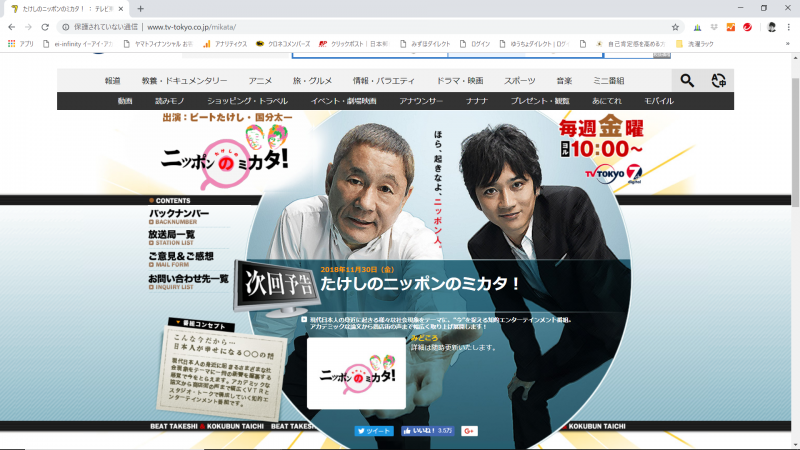This screenshot has height=450, width=800.
Task: Click the TV TOKYO 7 logo
Action: point(613,174)
